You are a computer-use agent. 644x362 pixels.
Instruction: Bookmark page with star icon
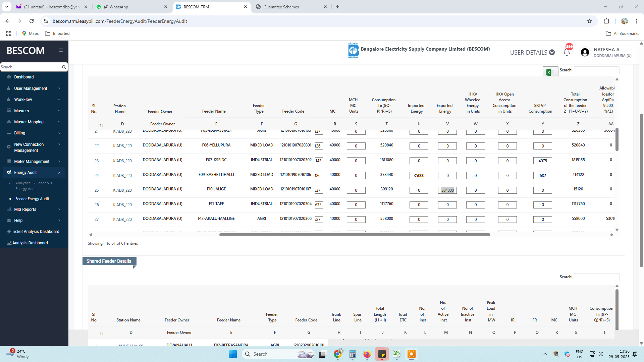pos(590,21)
